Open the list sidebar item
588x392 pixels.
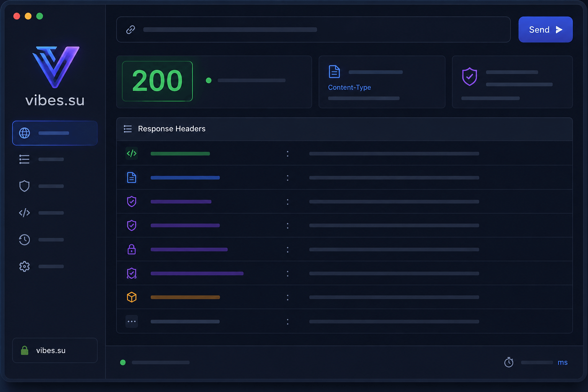coord(24,159)
